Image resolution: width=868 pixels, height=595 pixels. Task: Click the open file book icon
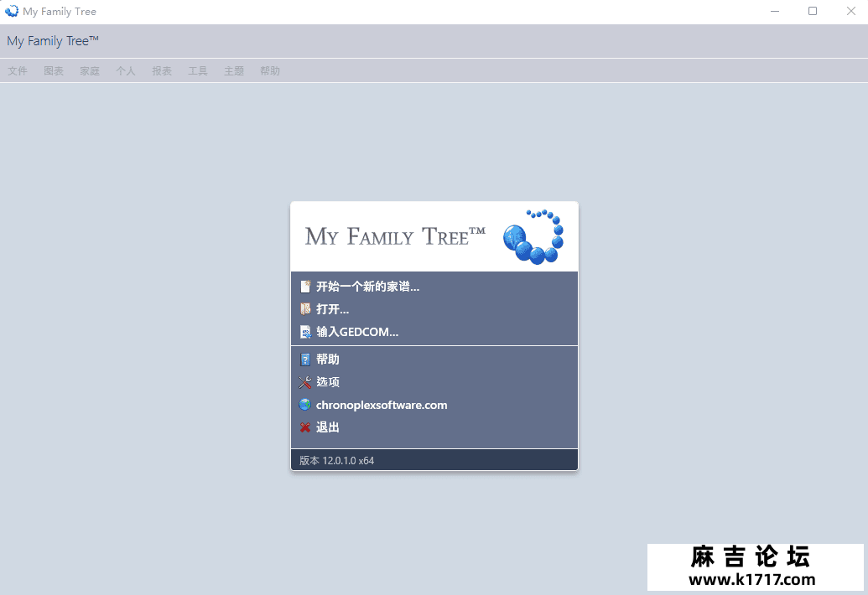pos(305,309)
